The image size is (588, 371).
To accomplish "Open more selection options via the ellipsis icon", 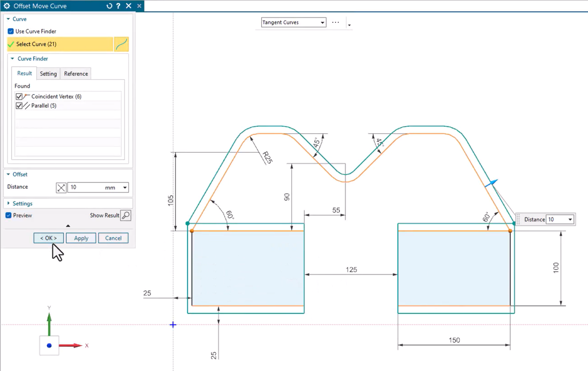I will [x=336, y=22].
